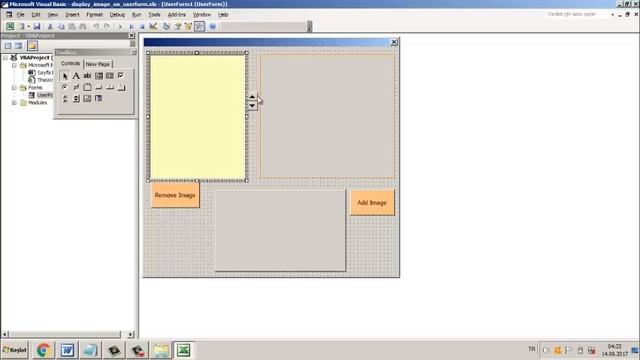
Task: Select the UserForm1 item under Forms
Action: [41, 95]
